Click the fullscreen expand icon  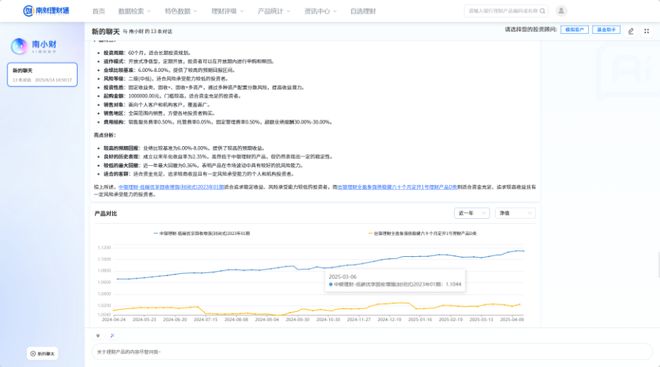click(647, 31)
